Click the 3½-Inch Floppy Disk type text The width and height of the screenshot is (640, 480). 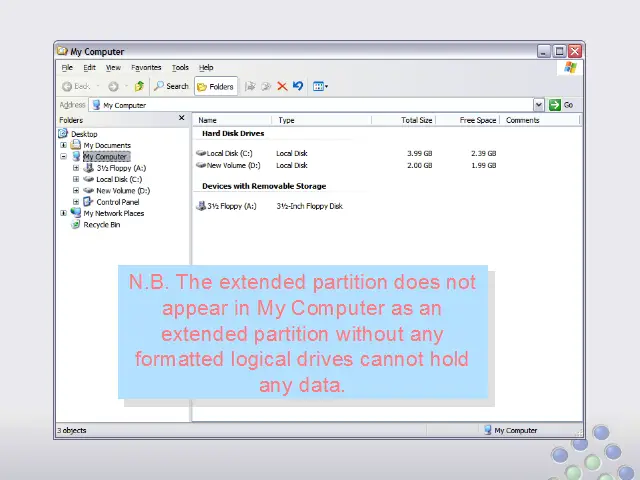point(309,206)
